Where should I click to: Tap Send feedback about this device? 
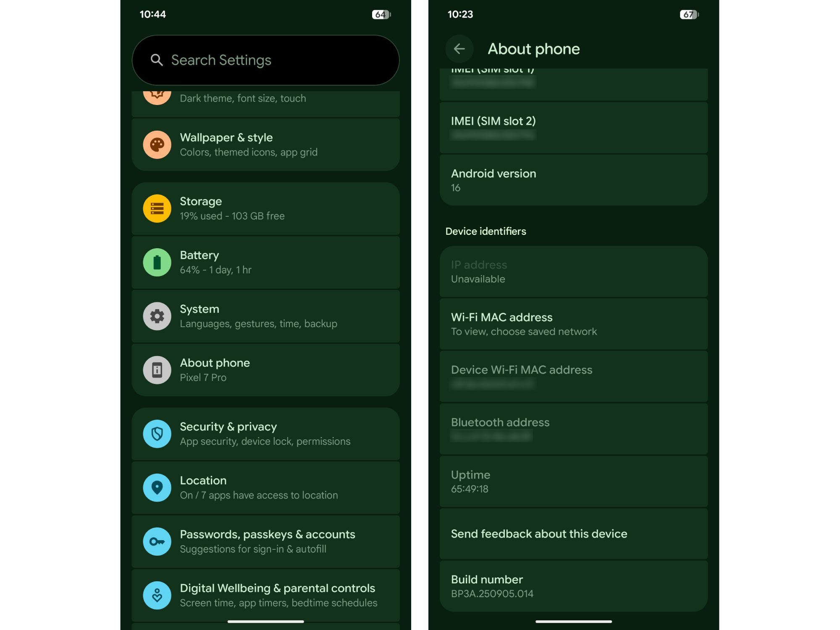(x=573, y=534)
